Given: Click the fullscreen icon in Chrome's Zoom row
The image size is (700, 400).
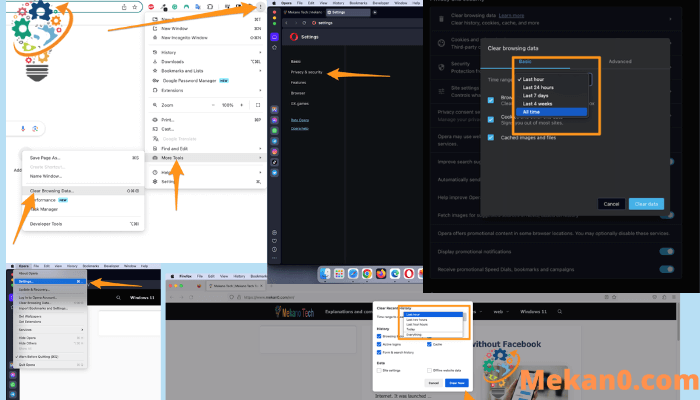Looking at the screenshot, I should [258, 105].
